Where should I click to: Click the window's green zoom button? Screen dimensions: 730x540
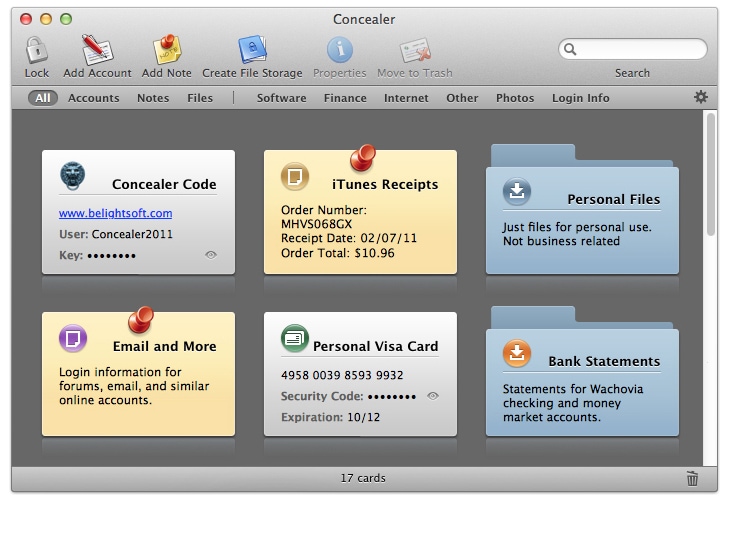click(x=66, y=19)
